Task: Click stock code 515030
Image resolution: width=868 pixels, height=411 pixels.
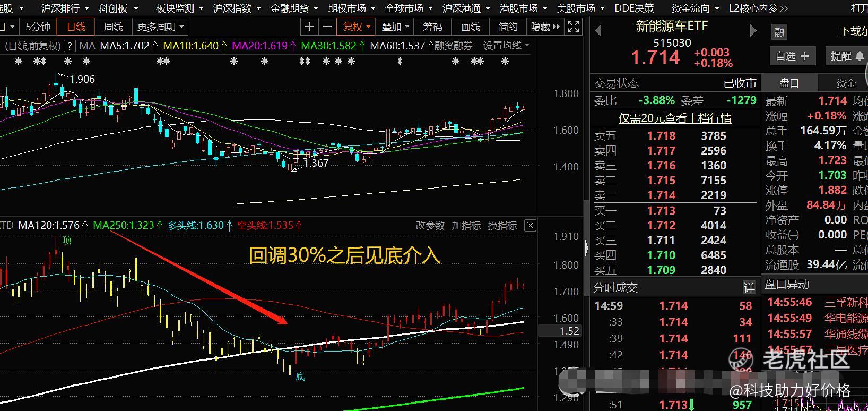Action: (672, 43)
